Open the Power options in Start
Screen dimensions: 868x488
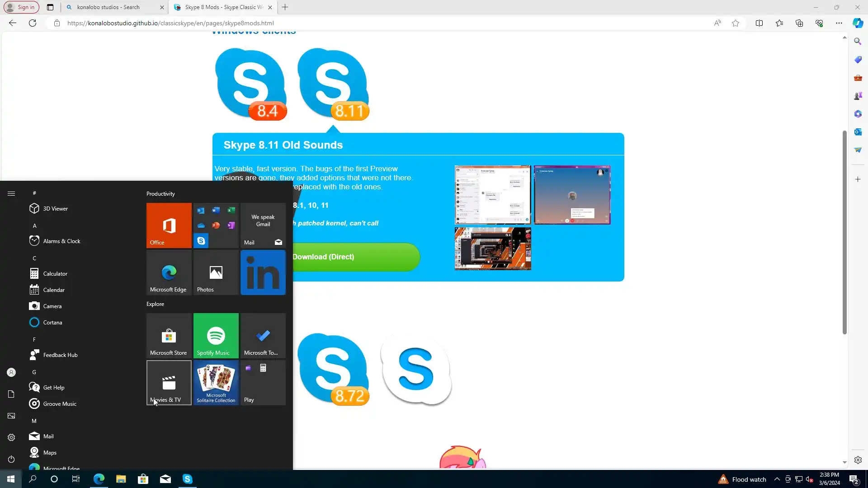point(11,459)
